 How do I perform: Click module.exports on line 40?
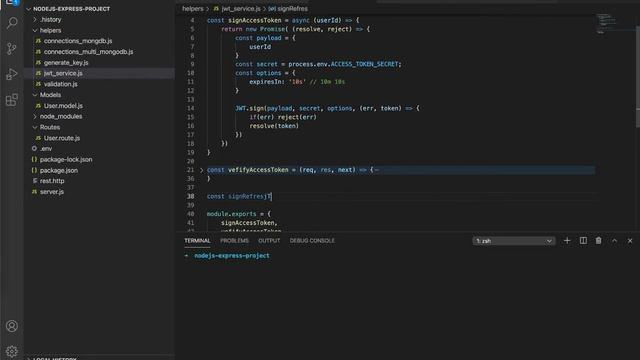231,214
